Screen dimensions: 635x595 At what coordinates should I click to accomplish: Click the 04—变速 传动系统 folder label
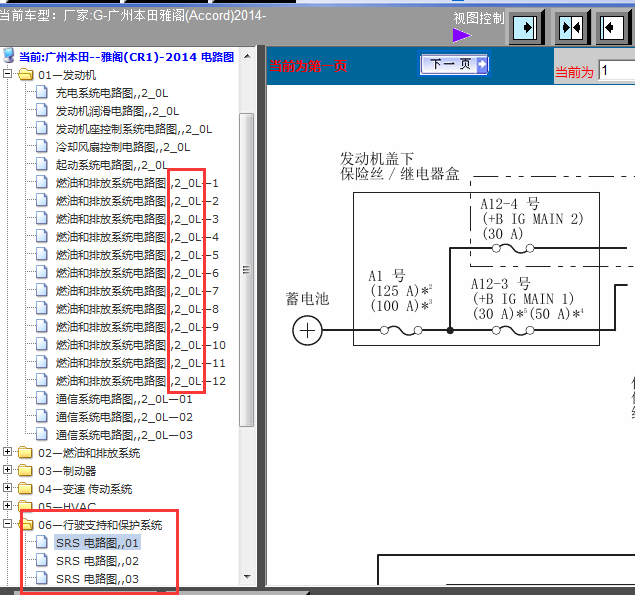coord(85,489)
